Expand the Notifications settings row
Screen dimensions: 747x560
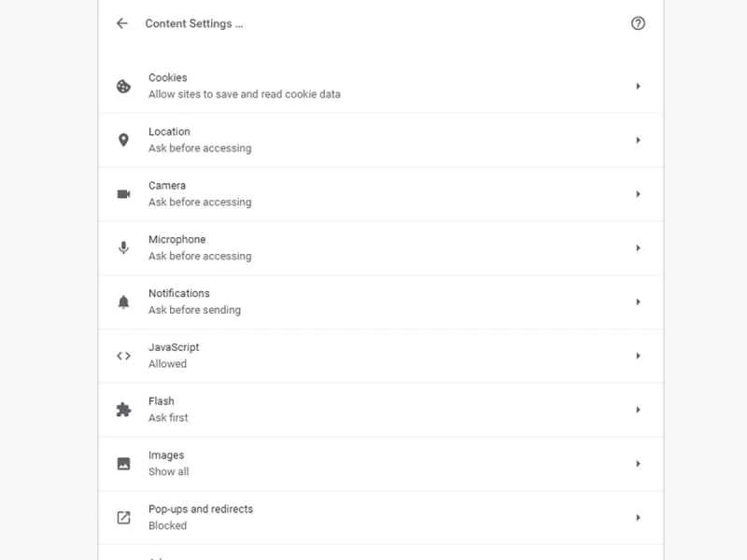639,301
